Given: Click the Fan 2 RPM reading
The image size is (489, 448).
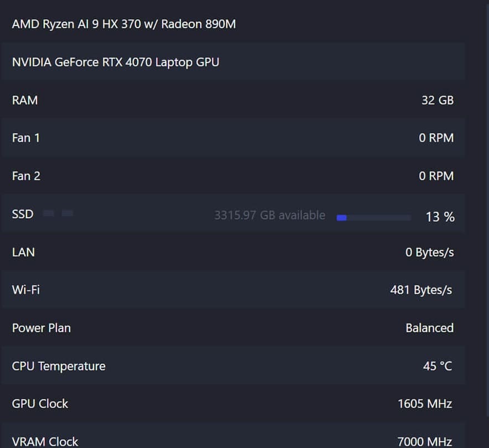Looking at the screenshot, I should 436,176.
